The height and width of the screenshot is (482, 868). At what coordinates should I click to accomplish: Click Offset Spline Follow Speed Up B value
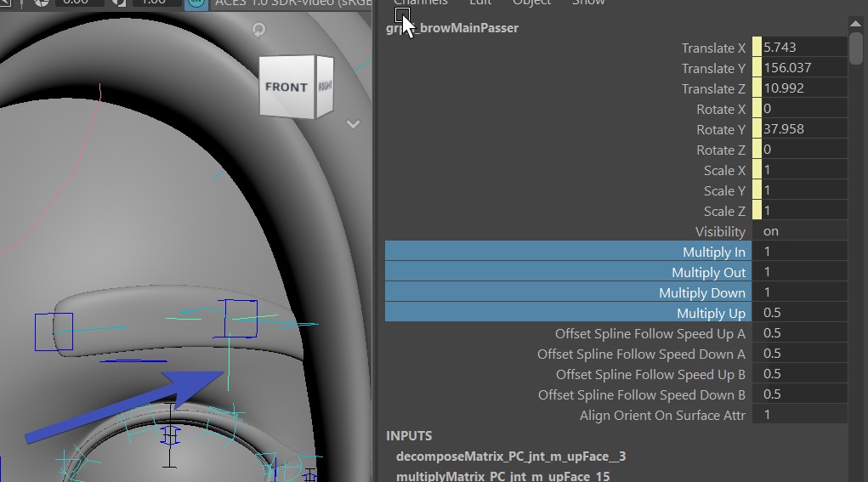pyautogui.click(x=800, y=375)
